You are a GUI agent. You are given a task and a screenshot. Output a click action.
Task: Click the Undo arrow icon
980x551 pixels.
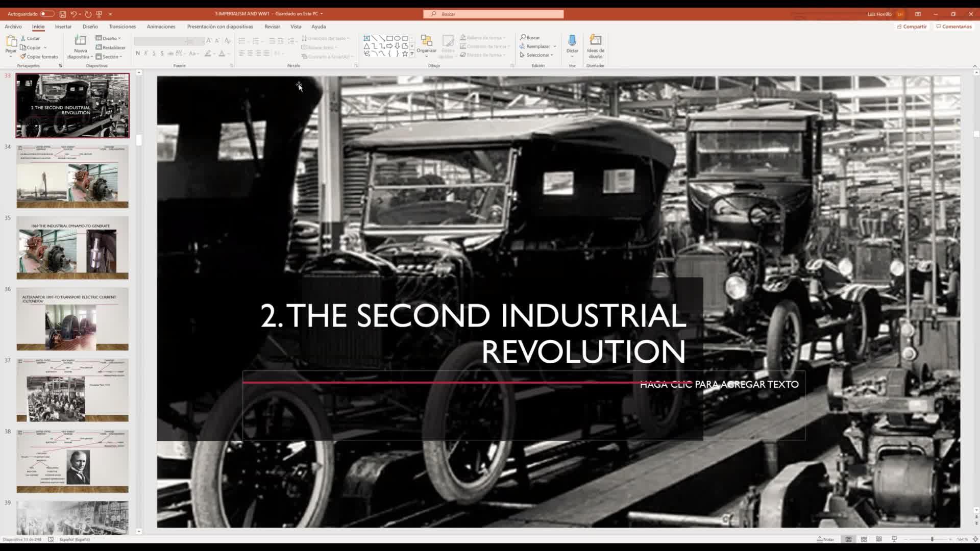73,14
